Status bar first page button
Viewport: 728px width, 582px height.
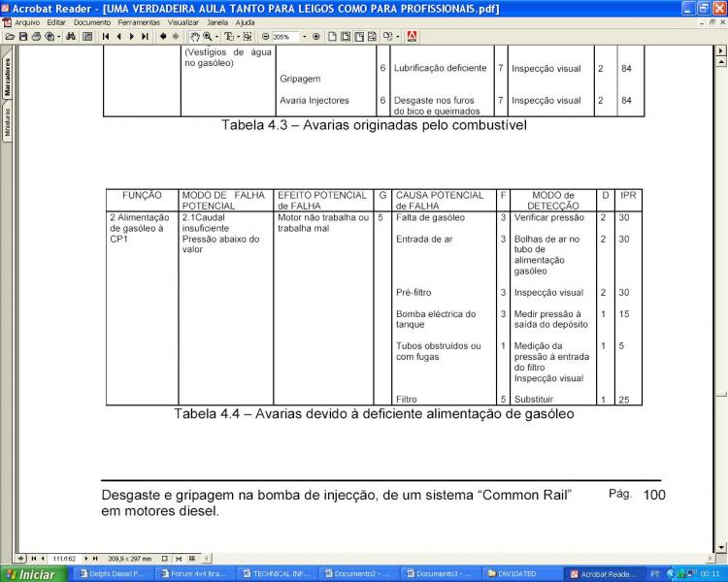coord(34,559)
